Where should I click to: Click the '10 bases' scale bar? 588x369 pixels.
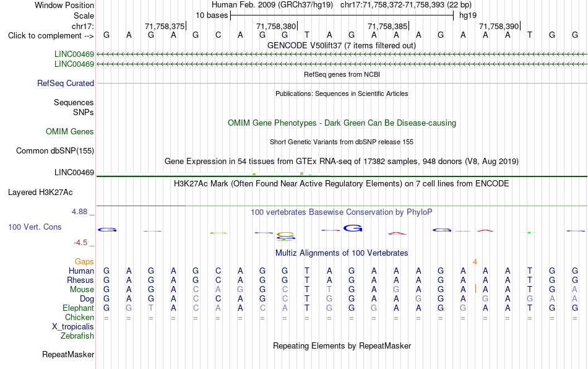tap(342, 15)
